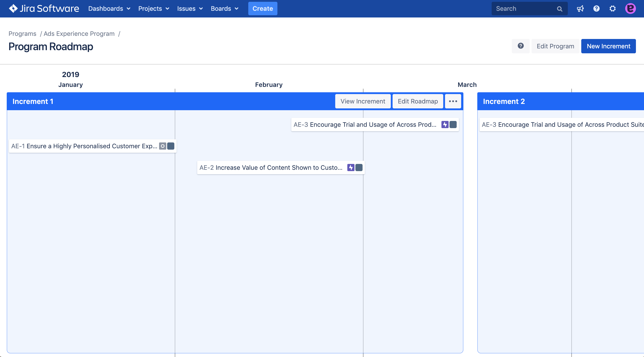
Task: Open AE-3 card in Increment 2
Action: [562, 125]
